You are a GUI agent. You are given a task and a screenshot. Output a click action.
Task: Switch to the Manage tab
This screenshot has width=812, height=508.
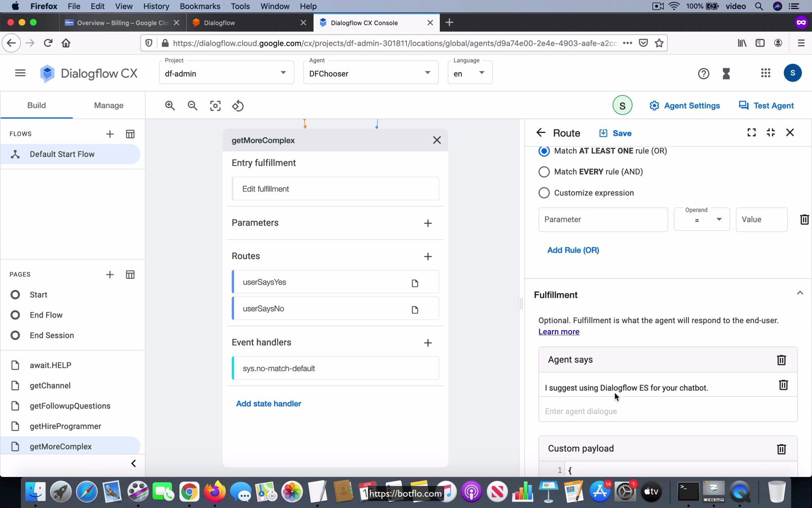pyautogui.click(x=109, y=105)
